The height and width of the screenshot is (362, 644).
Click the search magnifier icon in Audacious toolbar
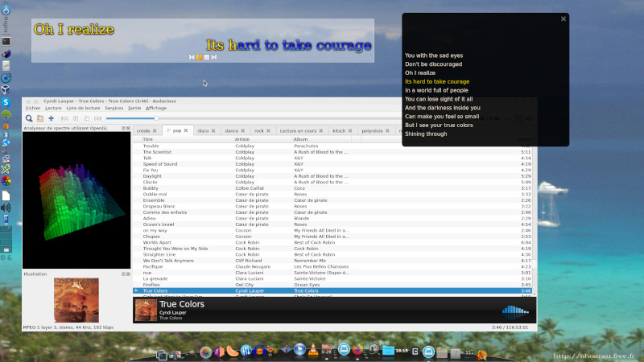pos(29,118)
